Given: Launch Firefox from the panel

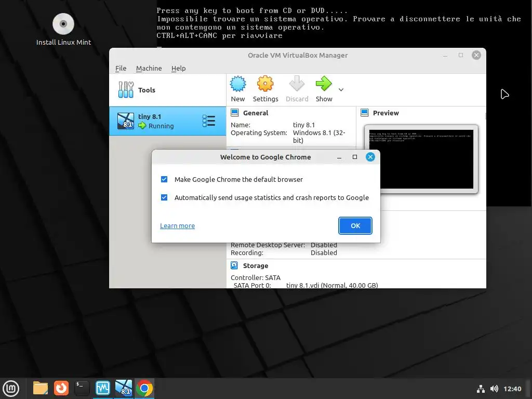Looking at the screenshot, I should 61,388.
